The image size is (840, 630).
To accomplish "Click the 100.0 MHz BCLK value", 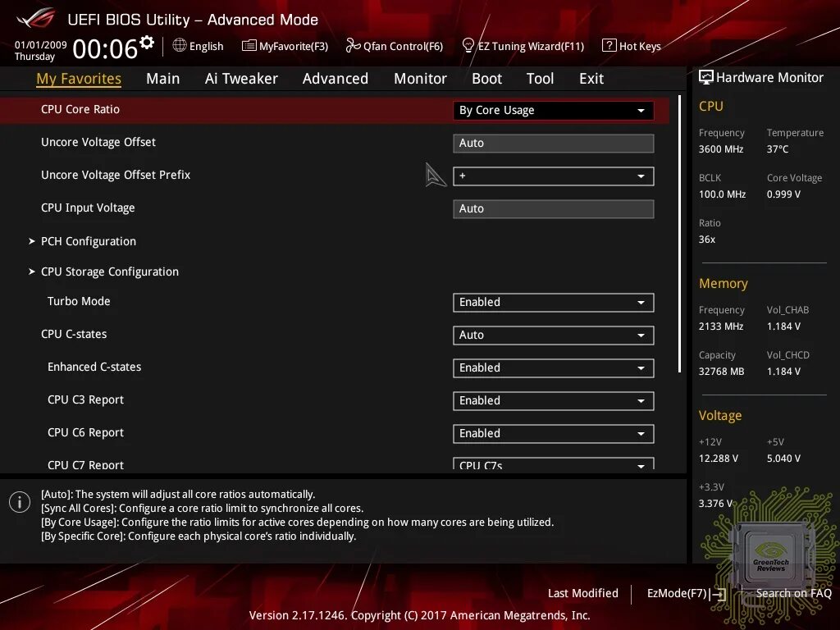I will (x=722, y=194).
